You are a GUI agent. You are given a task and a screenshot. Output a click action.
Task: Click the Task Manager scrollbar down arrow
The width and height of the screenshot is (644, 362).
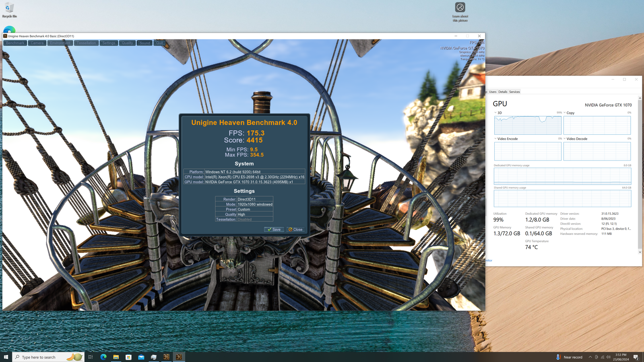(x=640, y=252)
